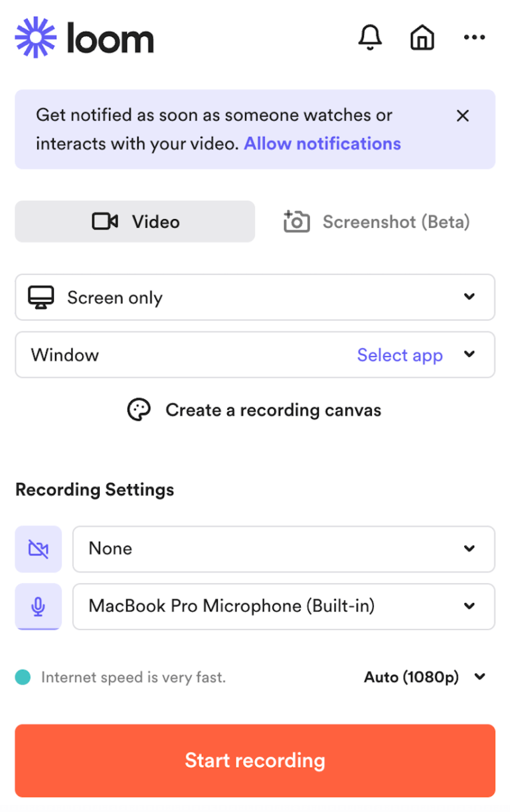The height and width of the screenshot is (812, 510).
Task: Click the Loom logo
Action: pyautogui.click(x=84, y=38)
